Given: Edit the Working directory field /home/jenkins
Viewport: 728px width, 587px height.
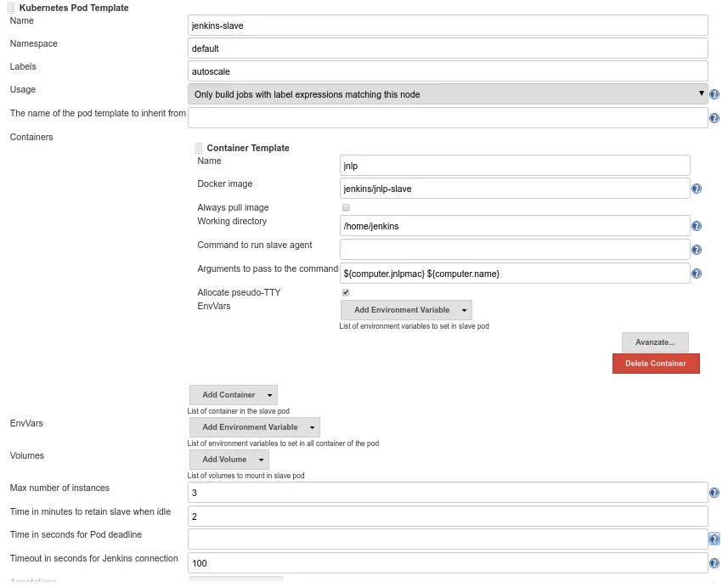Looking at the screenshot, I should click(x=515, y=226).
